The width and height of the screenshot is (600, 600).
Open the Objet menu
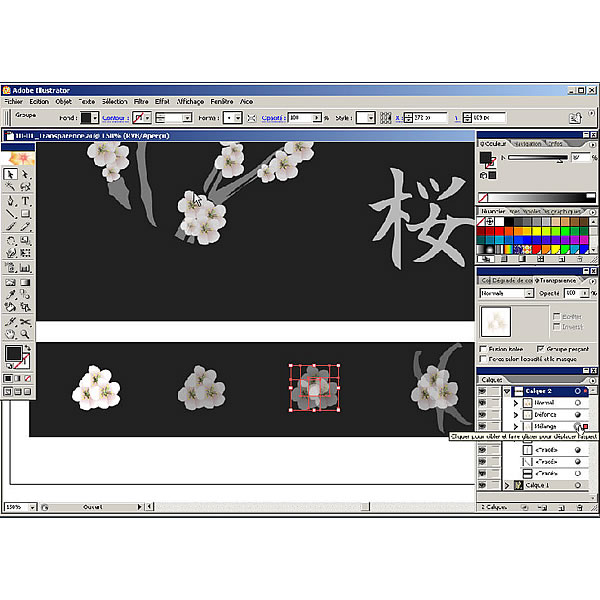pos(64,101)
